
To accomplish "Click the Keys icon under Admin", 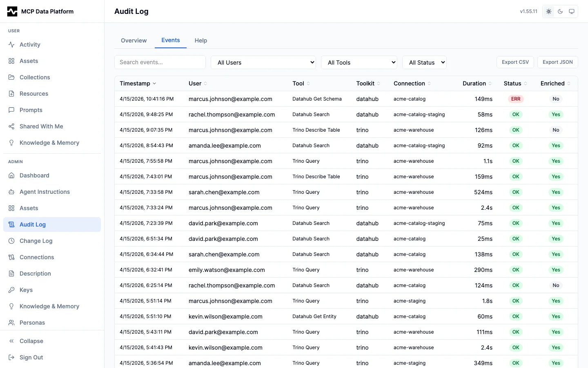I will (11, 290).
